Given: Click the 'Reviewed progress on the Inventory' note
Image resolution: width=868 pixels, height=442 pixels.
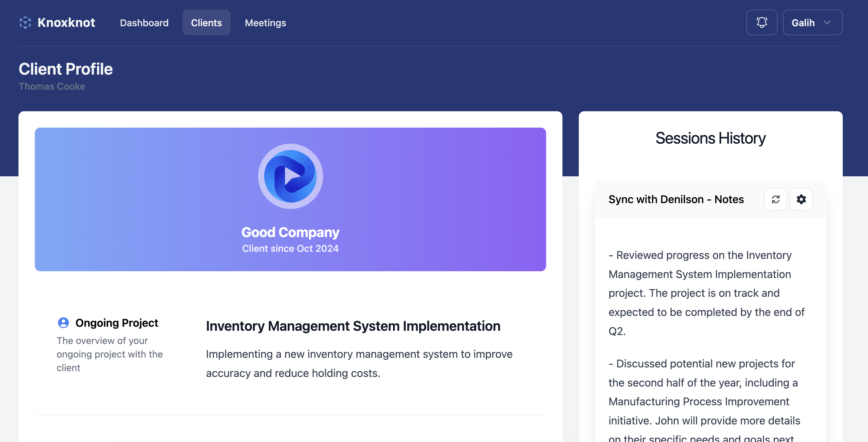Looking at the screenshot, I should 707,293.
